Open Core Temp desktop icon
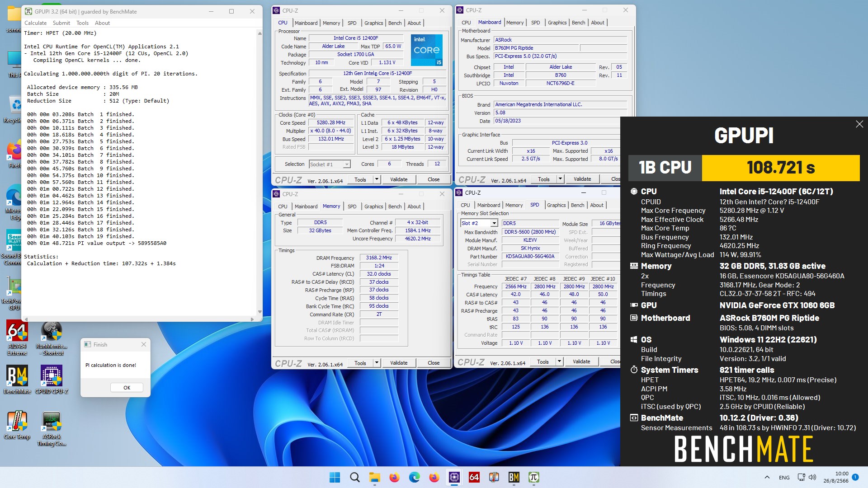868x488 pixels. [17, 425]
